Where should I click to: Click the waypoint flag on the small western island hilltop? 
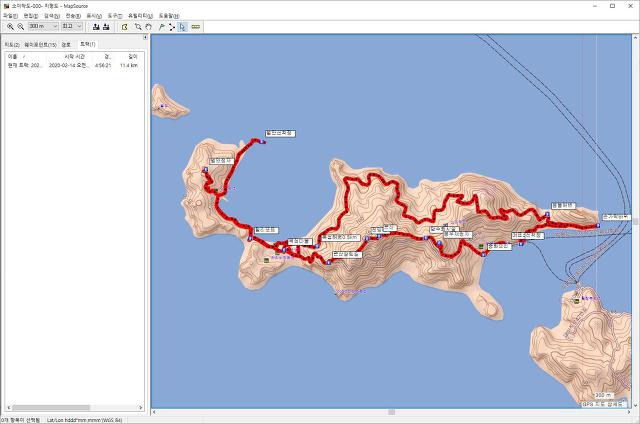pos(205,169)
